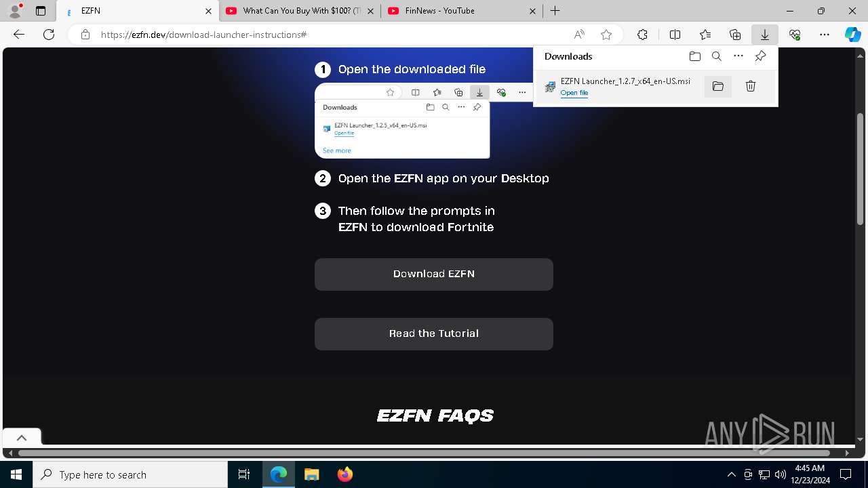Toggle the Split screen icon
Screen dimensions: 868x488
(x=675, y=35)
